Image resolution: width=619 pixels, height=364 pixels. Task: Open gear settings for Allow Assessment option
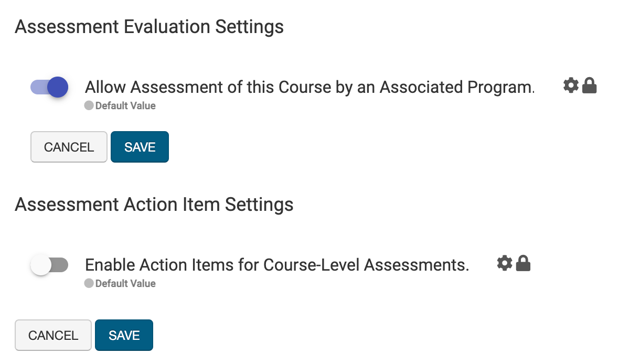[x=571, y=85]
